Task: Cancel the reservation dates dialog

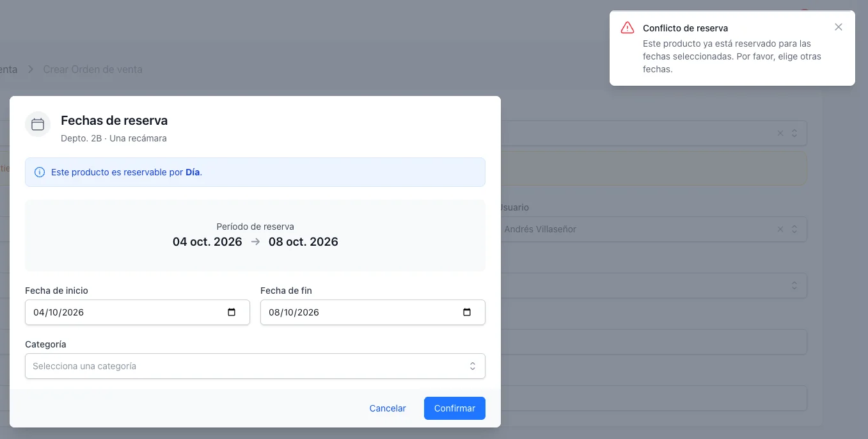Action: tap(388, 408)
